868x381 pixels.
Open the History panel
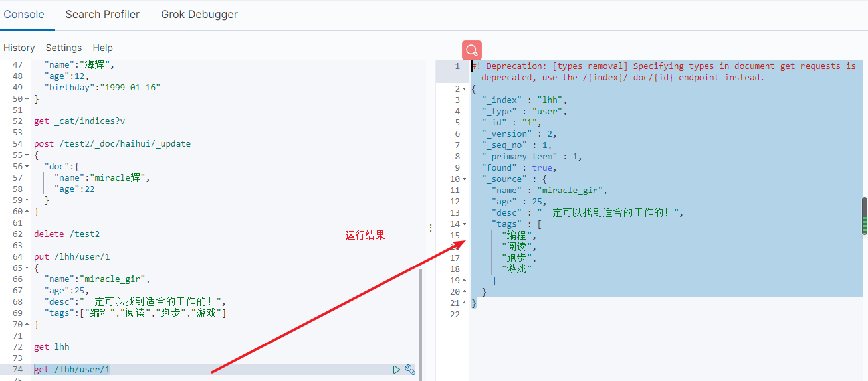19,48
